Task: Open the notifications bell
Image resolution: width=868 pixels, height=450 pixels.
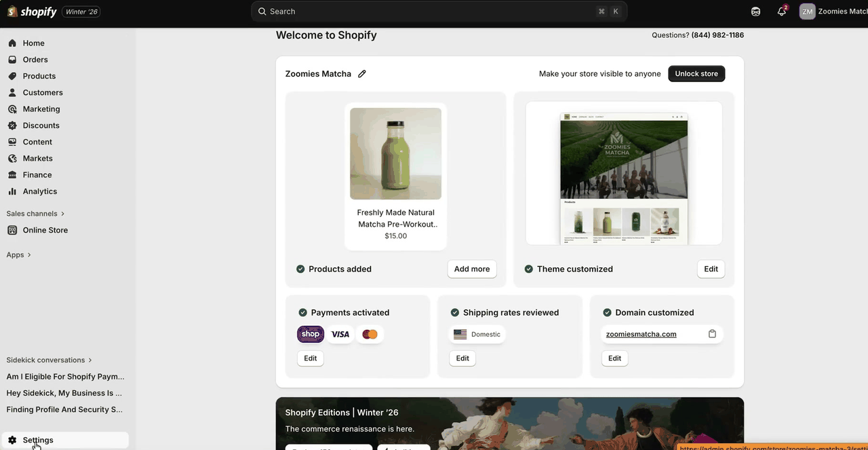Action: click(782, 12)
